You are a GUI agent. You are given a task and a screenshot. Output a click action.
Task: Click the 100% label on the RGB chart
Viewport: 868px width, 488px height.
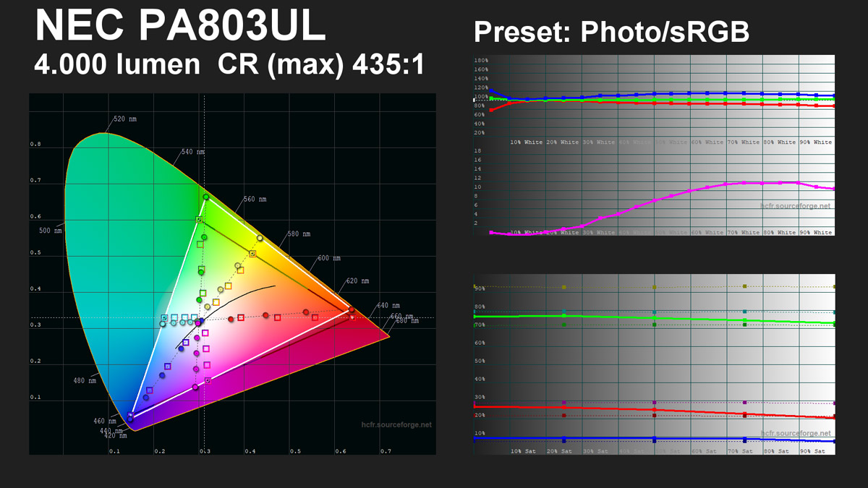(x=480, y=97)
